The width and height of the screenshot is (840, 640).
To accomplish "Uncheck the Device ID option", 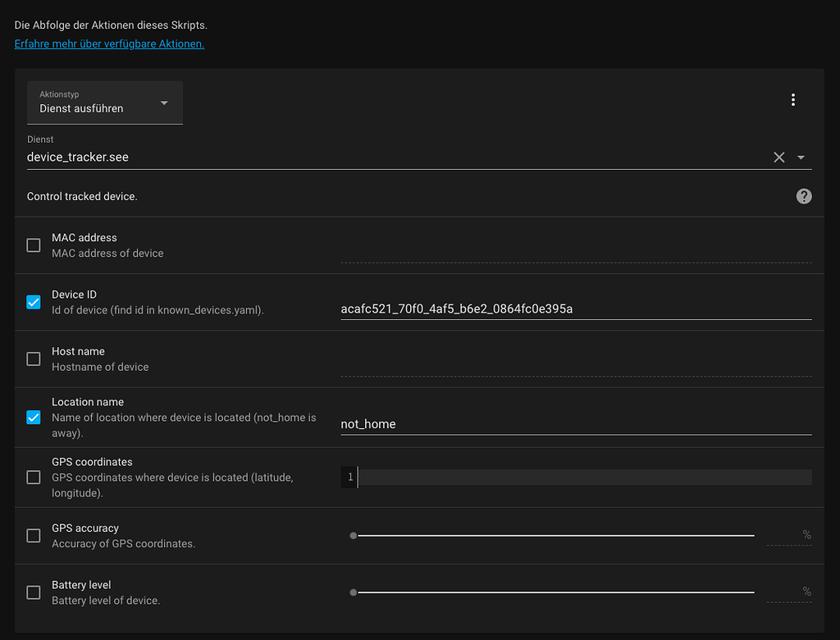I will pyautogui.click(x=33, y=302).
